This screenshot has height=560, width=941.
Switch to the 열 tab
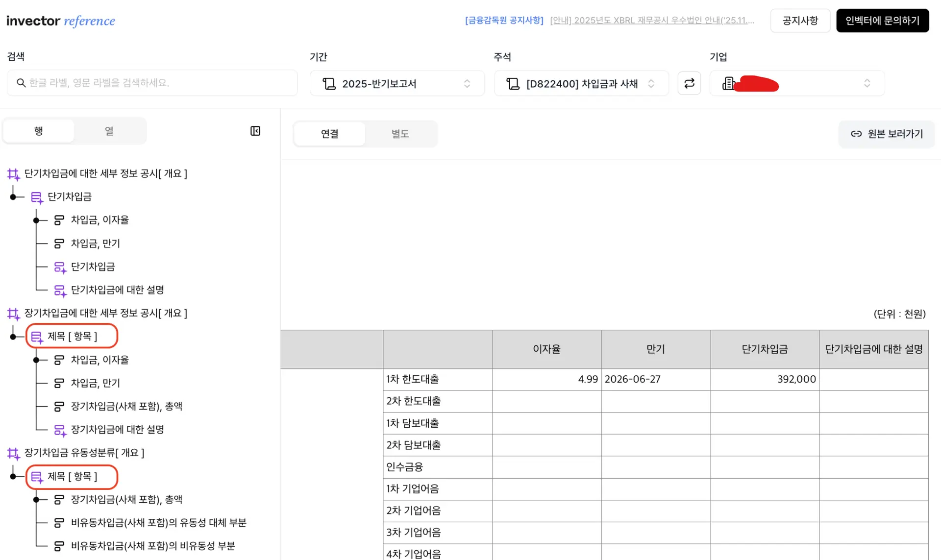point(109,131)
